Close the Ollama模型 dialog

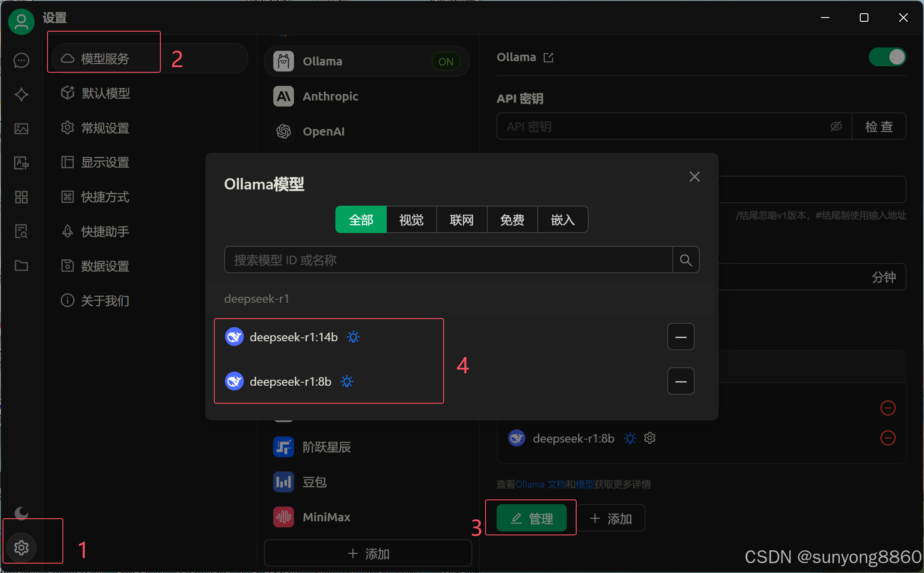694,177
